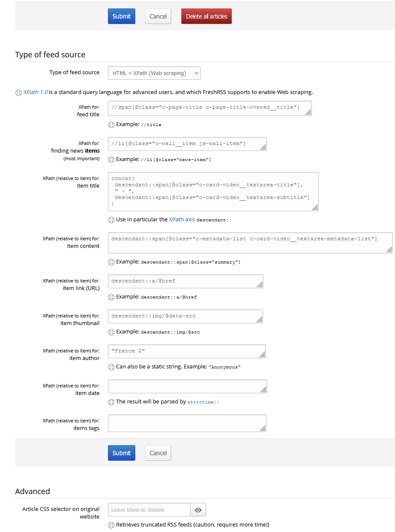The height and width of the screenshot is (532, 395).
Task: Click the item date XPath input field
Action: (x=187, y=386)
